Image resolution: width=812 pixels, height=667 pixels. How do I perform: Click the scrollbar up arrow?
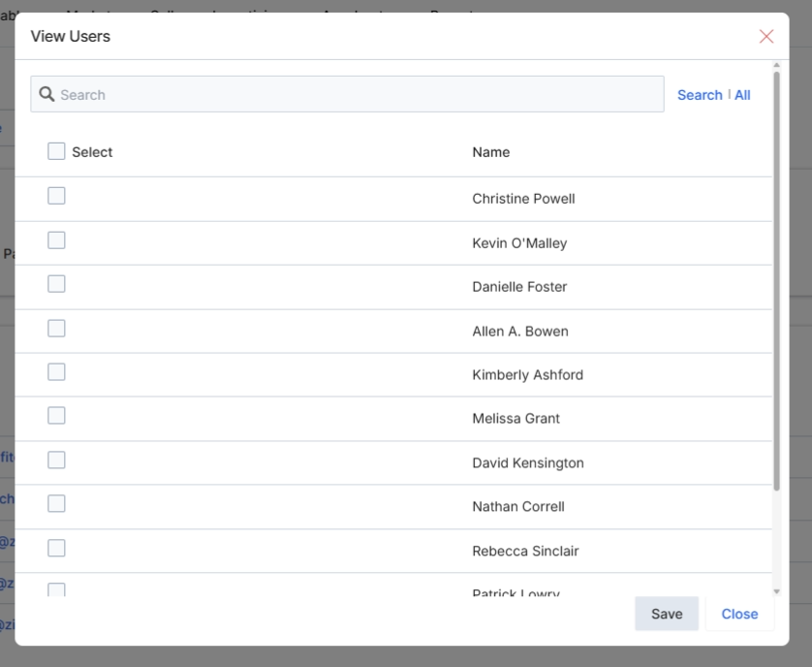(x=776, y=65)
